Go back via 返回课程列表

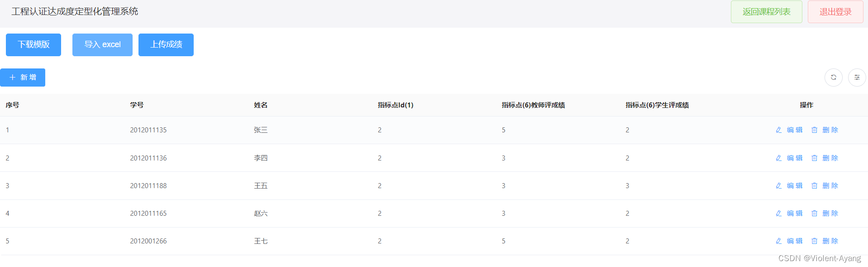pos(766,12)
